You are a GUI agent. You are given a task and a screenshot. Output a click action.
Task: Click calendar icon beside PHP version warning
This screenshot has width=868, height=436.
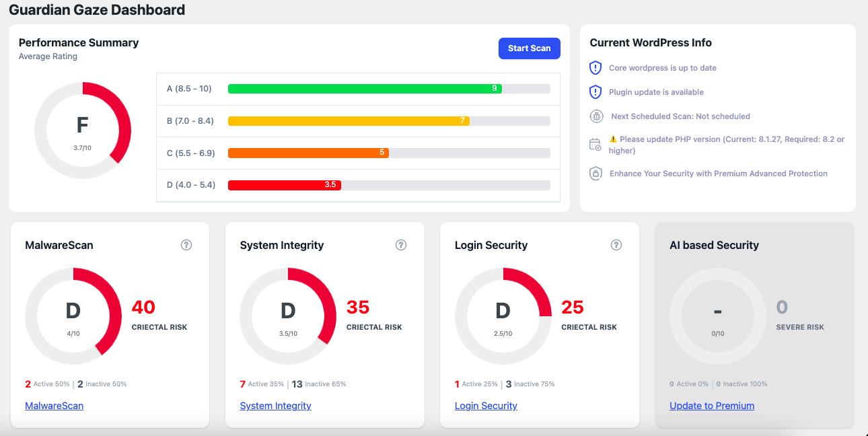click(595, 145)
